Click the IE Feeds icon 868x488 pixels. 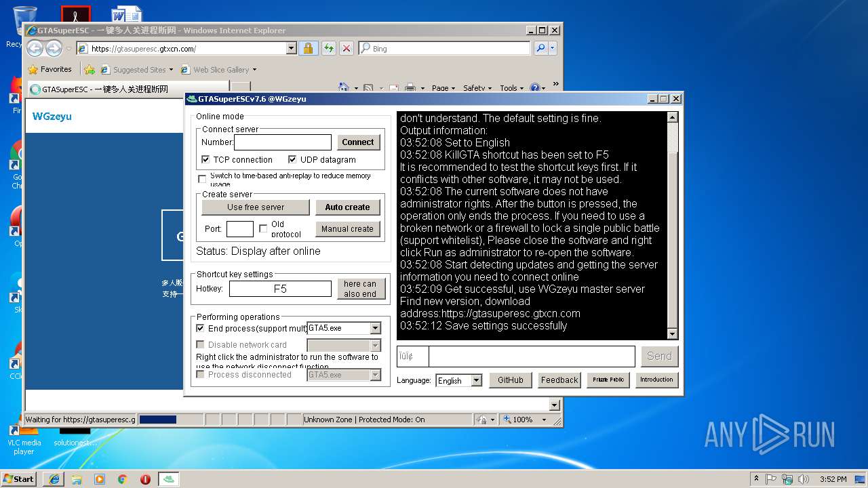tap(368, 87)
